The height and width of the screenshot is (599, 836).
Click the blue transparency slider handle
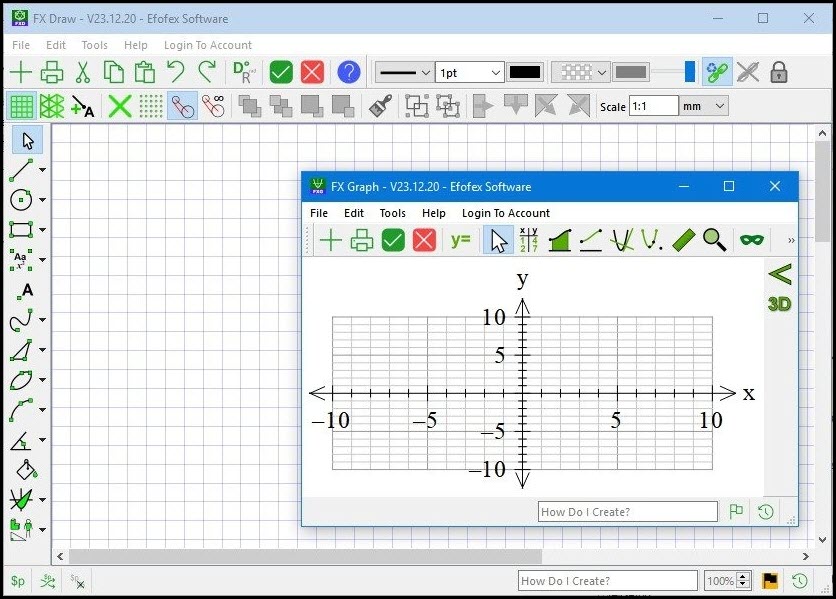point(690,72)
